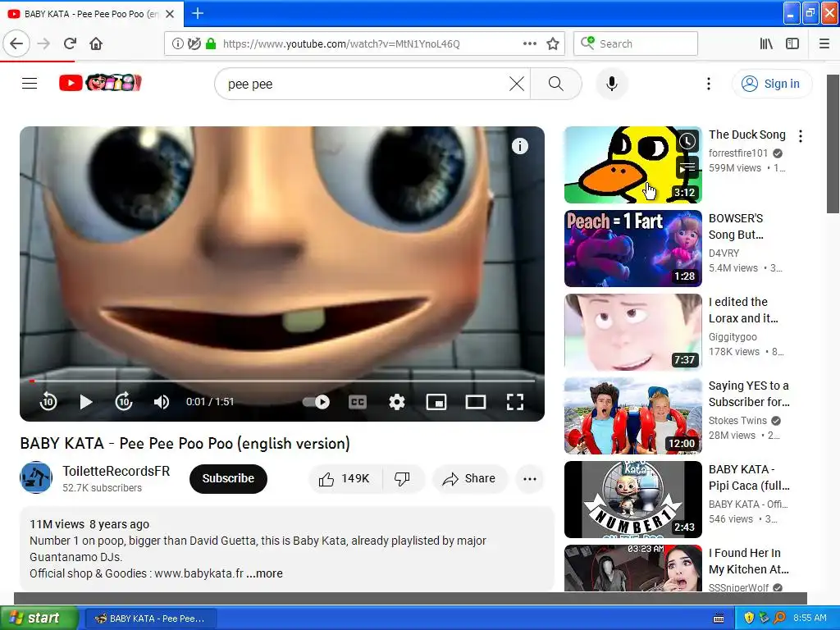Image resolution: width=840 pixels, height=630 pixels.
Task: Enable the miniplayer
Action: [x=436, y=402]
